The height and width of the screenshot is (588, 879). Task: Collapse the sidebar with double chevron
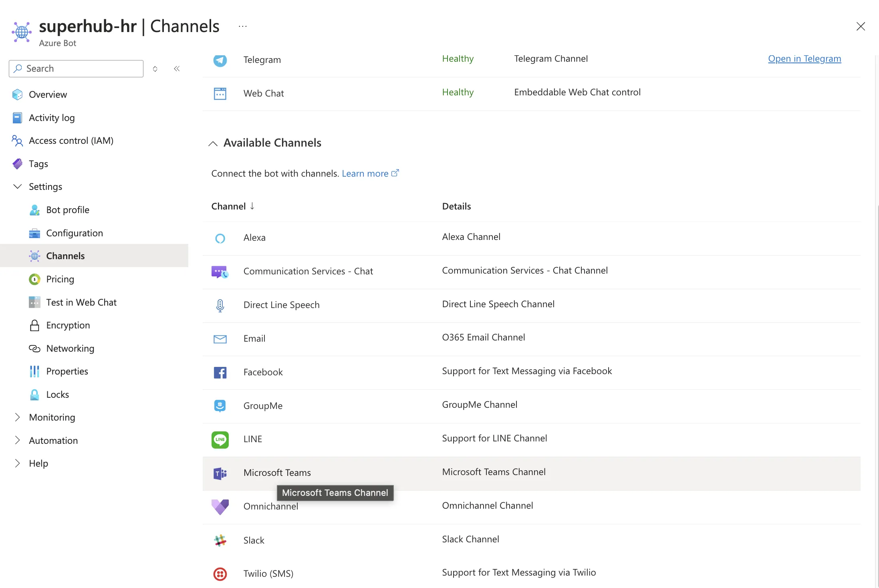pos(177,68)
